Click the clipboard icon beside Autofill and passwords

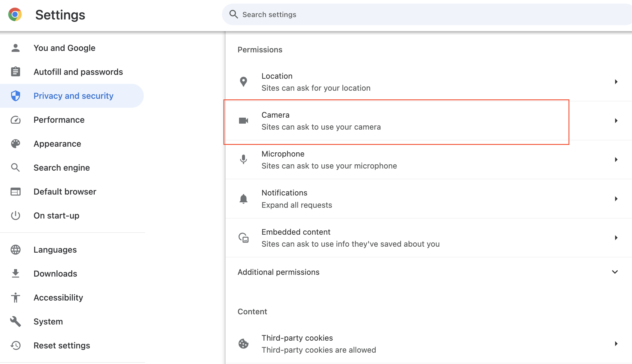click(x=16, y=72)
